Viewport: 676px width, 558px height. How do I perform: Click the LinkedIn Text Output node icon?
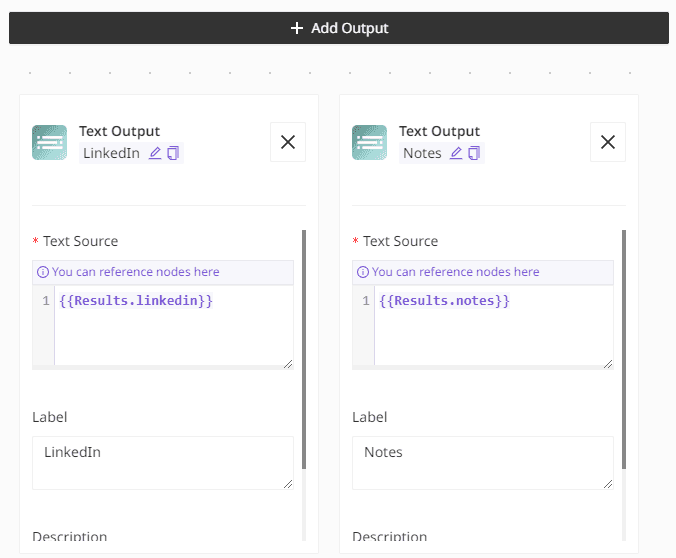[x=49, y=142]
